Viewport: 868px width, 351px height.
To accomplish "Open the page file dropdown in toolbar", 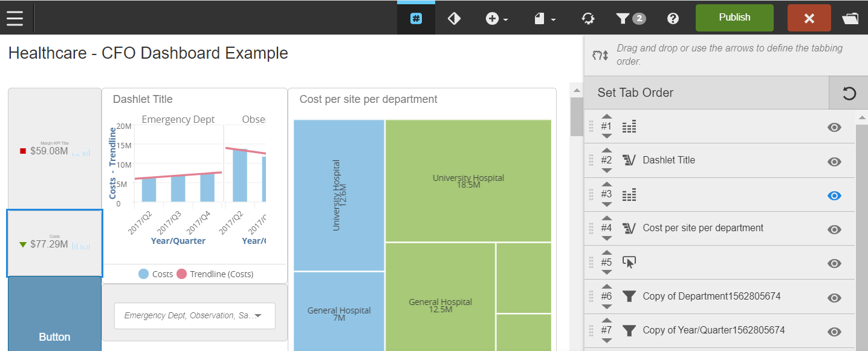I will [x=545, y=19].
